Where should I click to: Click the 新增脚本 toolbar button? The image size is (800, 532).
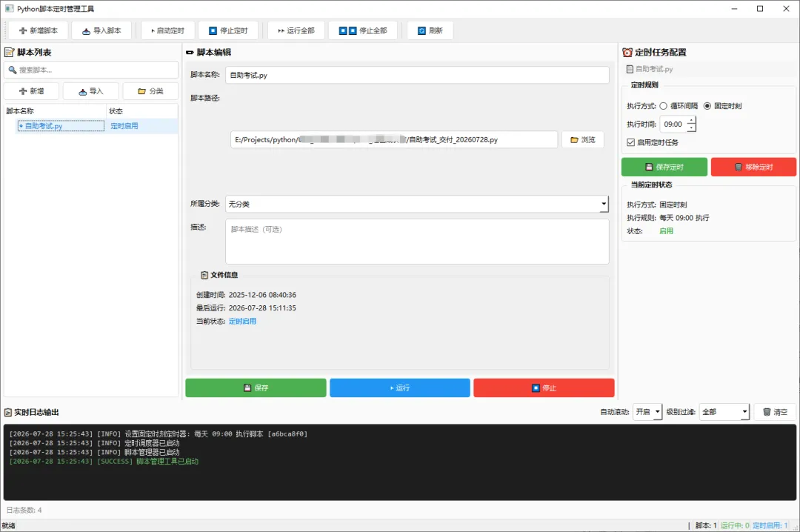coord(39,30)
